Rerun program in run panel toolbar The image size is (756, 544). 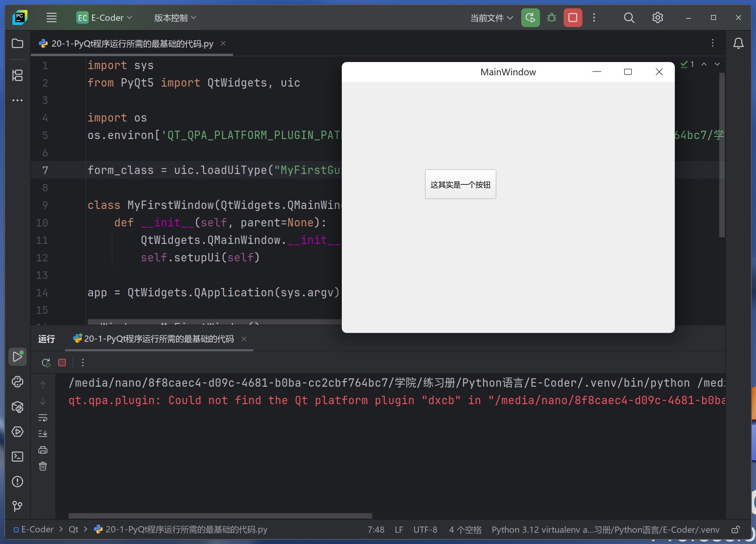click(x=46, y=363)
